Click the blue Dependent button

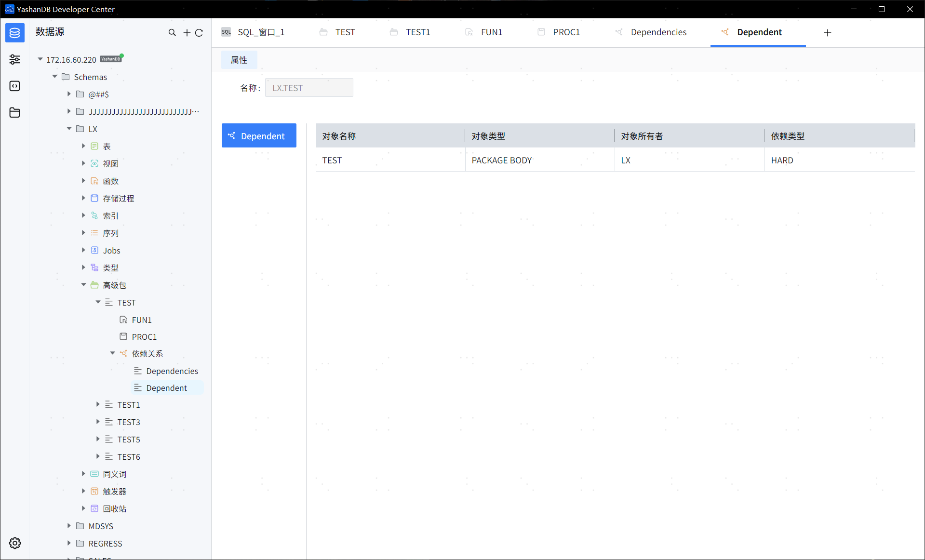pyautogui.click(x=259, y=135)
